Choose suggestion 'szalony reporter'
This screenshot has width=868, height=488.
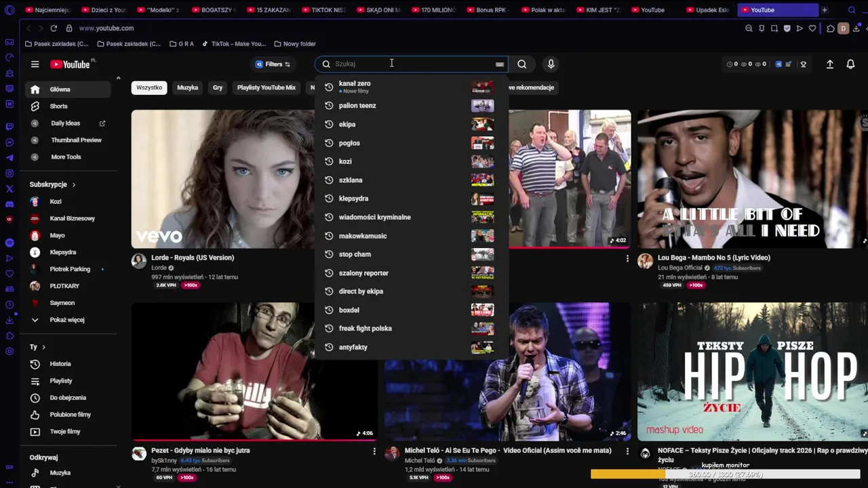tap(412, 273)
